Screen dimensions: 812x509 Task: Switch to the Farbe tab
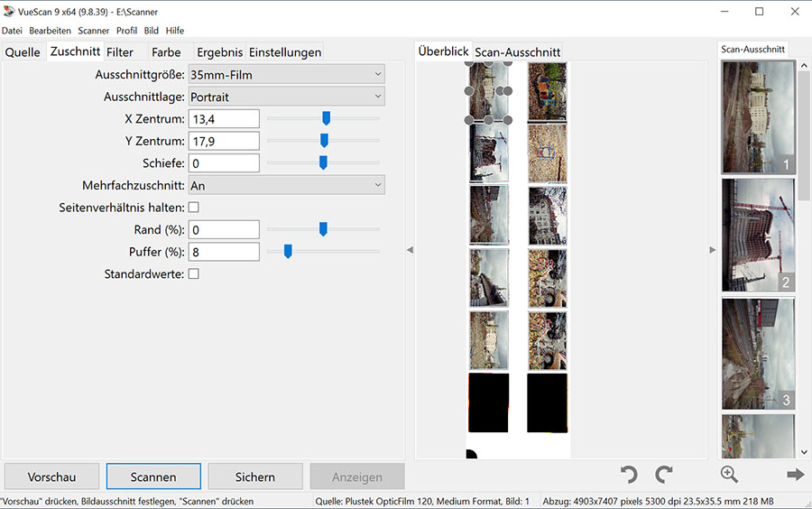(166, 52)
